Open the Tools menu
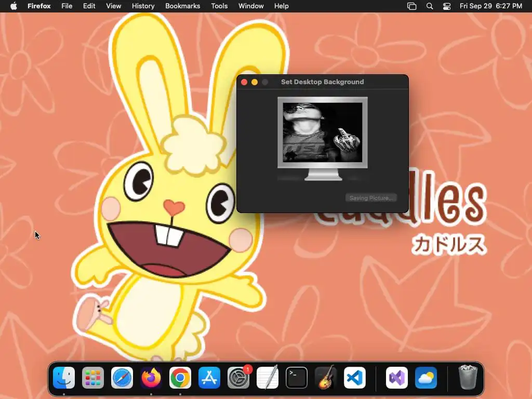Screen dimensions: 532x399 [219, 6]
